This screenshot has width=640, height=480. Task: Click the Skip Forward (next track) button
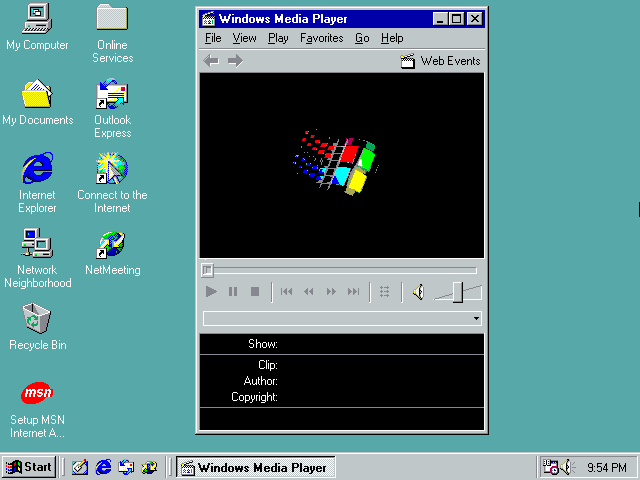click(353, 291)
